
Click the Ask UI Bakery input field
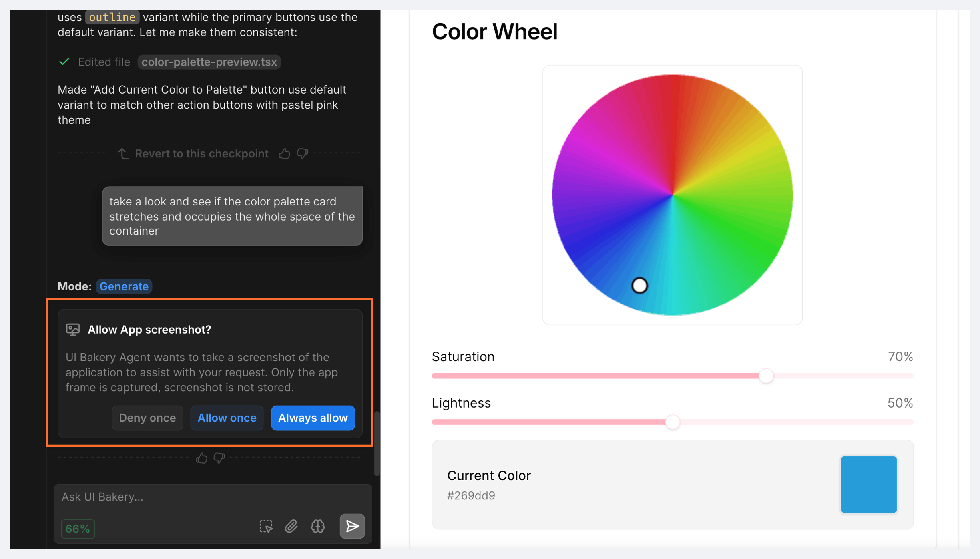pos(212,497)
